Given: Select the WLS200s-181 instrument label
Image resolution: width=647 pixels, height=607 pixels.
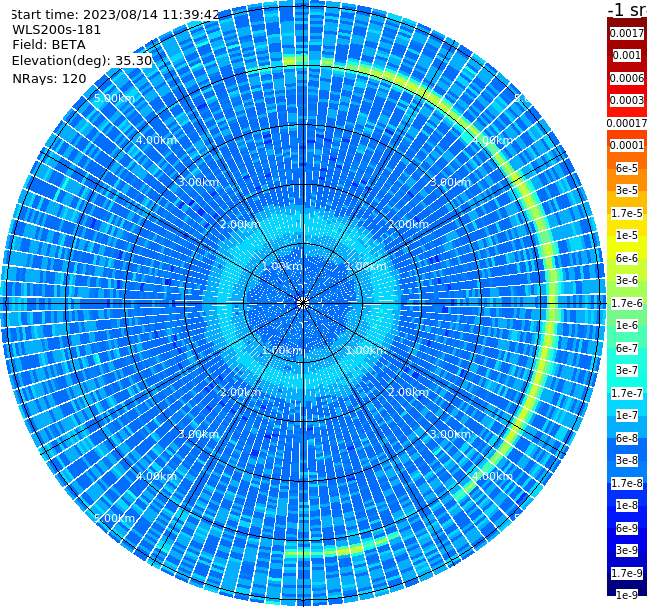Looking at the screenshot, I should [x=57, y=30].
